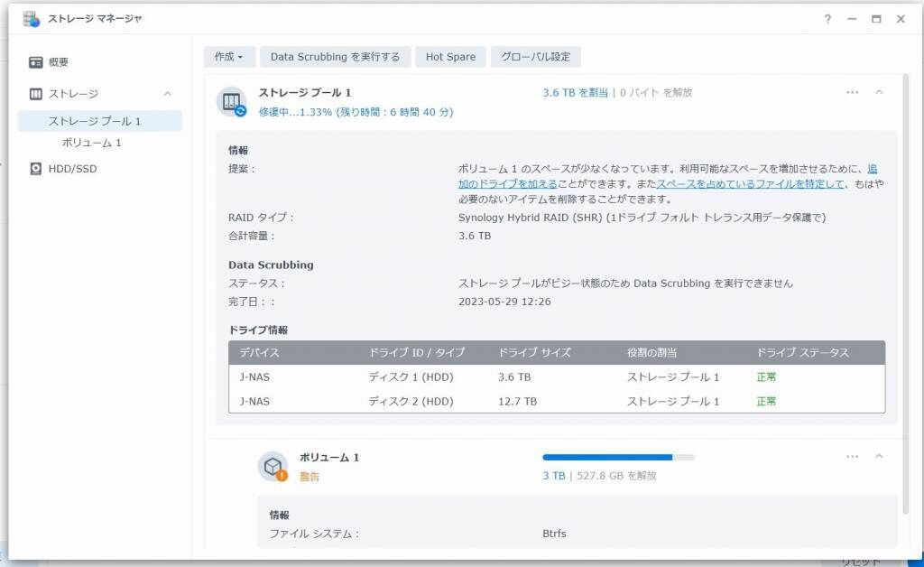The height and width of the screenshot is (567, 924).
Task: Click the ボリューム 1 usage progress bar
Action: tap(618, 457)
